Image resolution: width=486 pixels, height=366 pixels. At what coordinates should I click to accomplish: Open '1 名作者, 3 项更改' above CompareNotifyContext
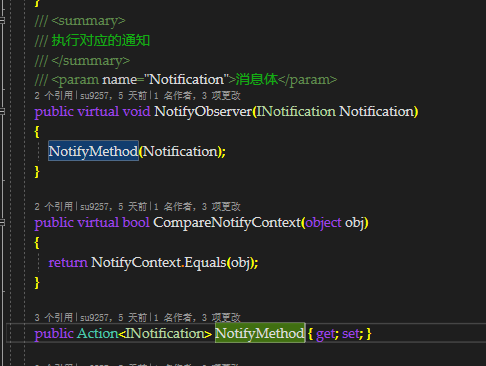tap(197, 207)
